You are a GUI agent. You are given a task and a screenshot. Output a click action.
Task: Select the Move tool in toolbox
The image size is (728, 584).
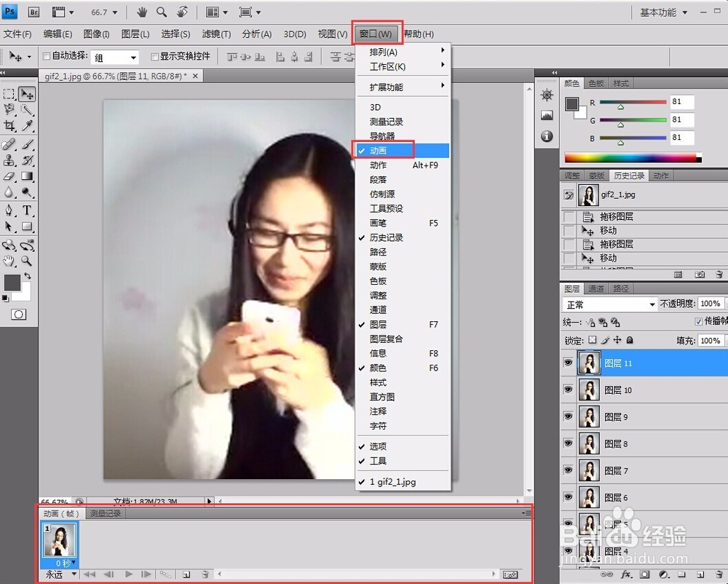[x=28, y=94]
